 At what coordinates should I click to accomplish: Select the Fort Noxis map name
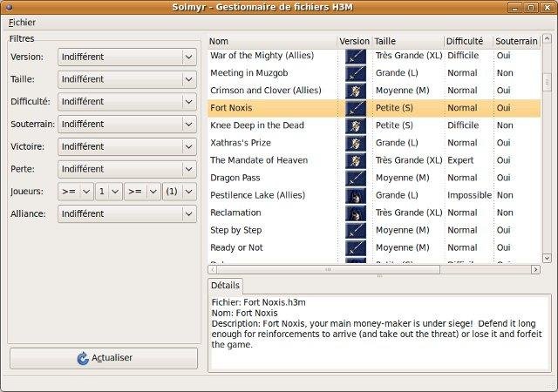click(x=231, y=108)
